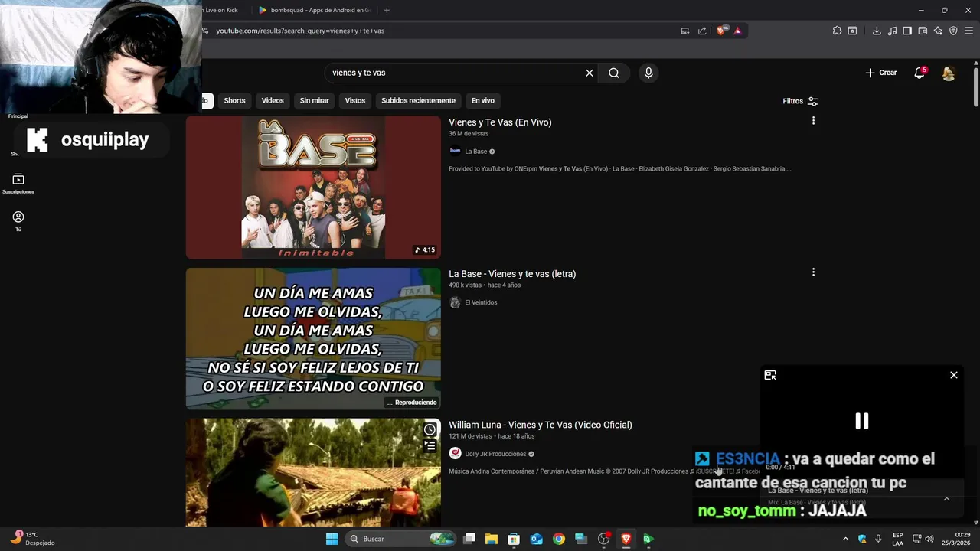Open Microsoft Store from taskbar
980x551 pixels.
514,539
